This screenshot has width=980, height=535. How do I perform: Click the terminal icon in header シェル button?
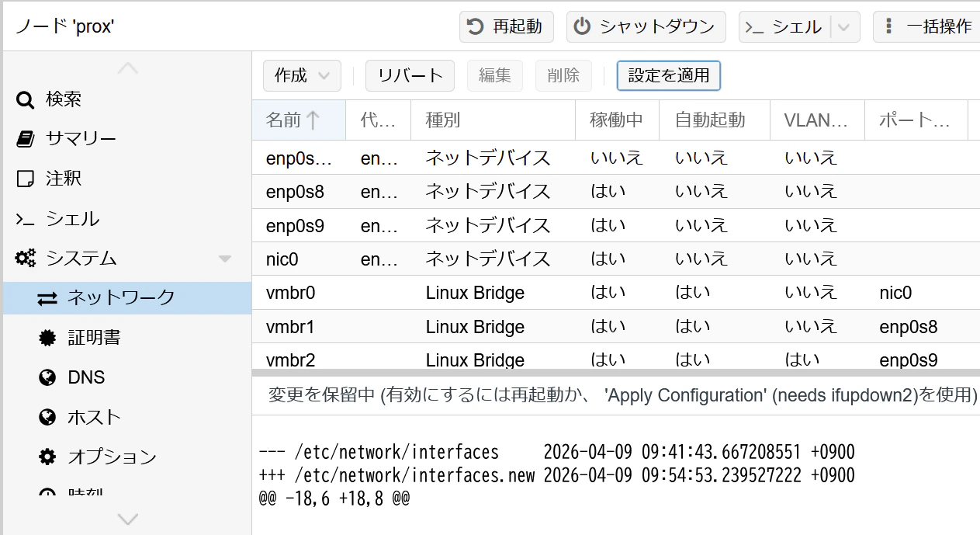[754, 27]
